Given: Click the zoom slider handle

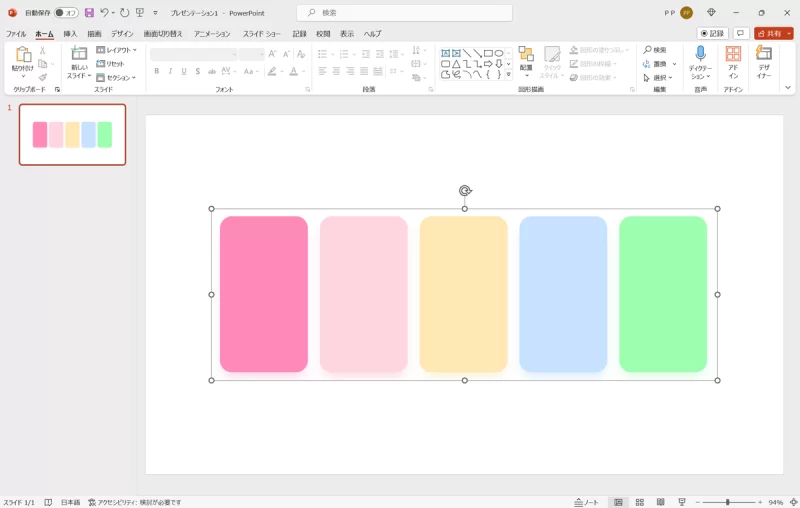Looking at the screenshot, I should (728, 502).
